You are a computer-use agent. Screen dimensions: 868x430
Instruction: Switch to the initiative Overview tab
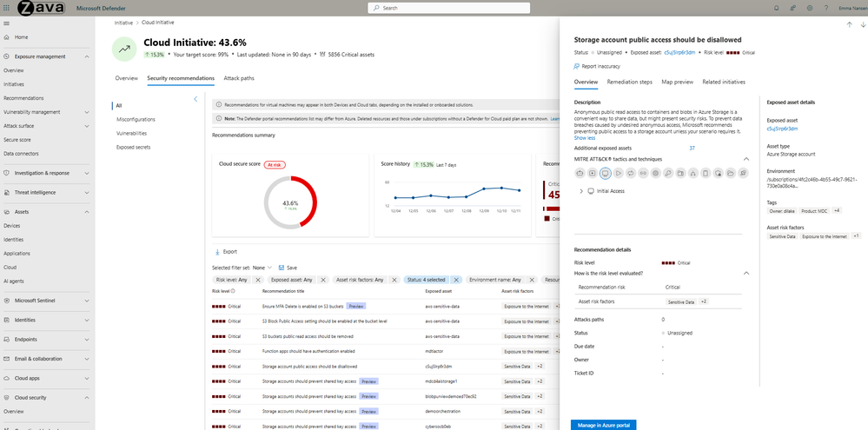[x=126, y=78]
